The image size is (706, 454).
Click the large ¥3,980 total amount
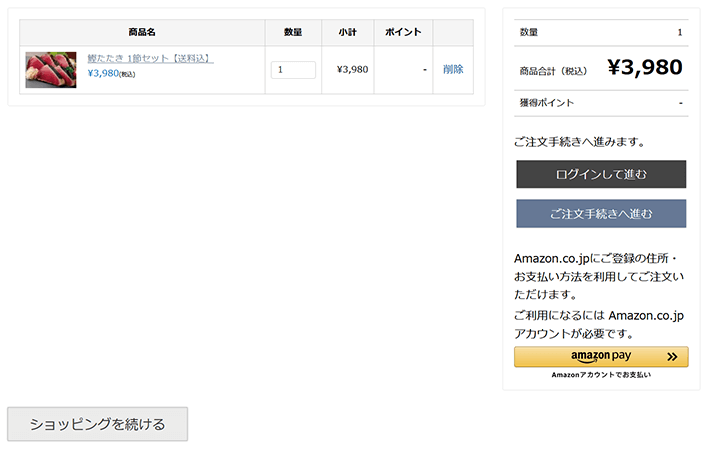[645, 67]
